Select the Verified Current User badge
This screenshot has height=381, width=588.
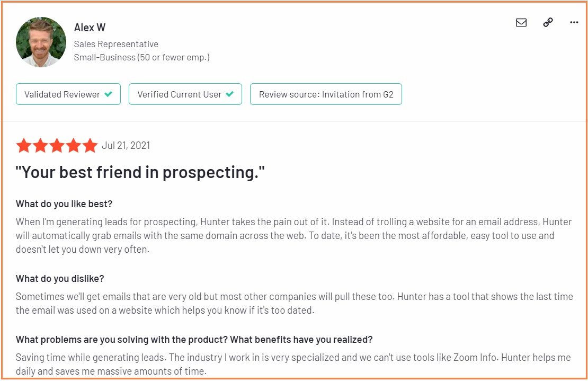coord(185,94)
